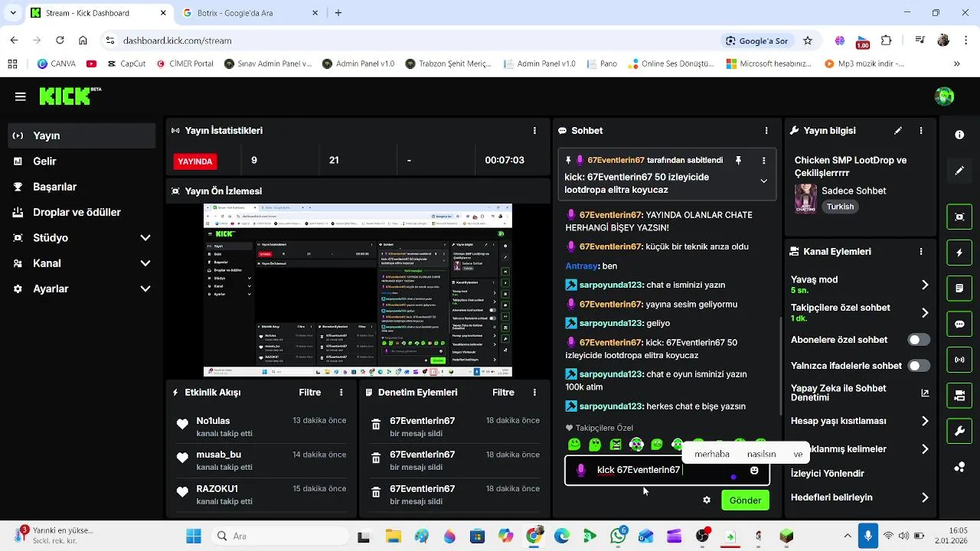The image size is (980, 551).
Task: Click the pencil edit icon in right sidebar
Action: point(959,171)
